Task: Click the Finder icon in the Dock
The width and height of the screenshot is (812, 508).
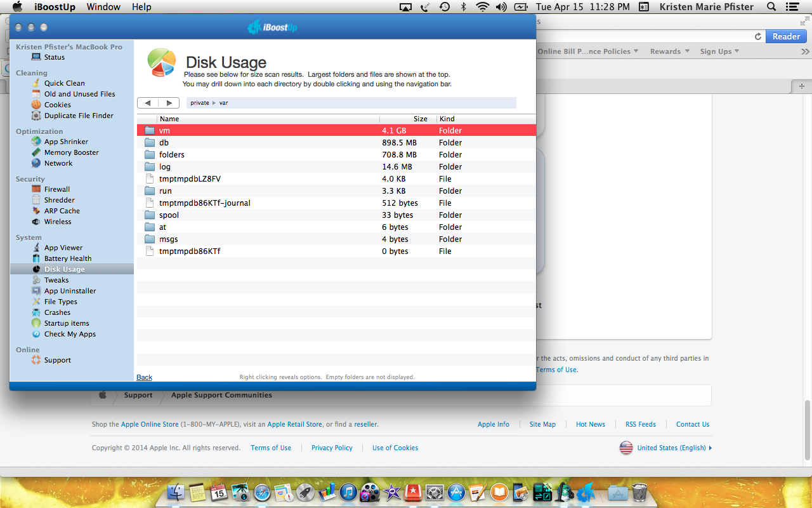Action: click(x=176, y=491)
